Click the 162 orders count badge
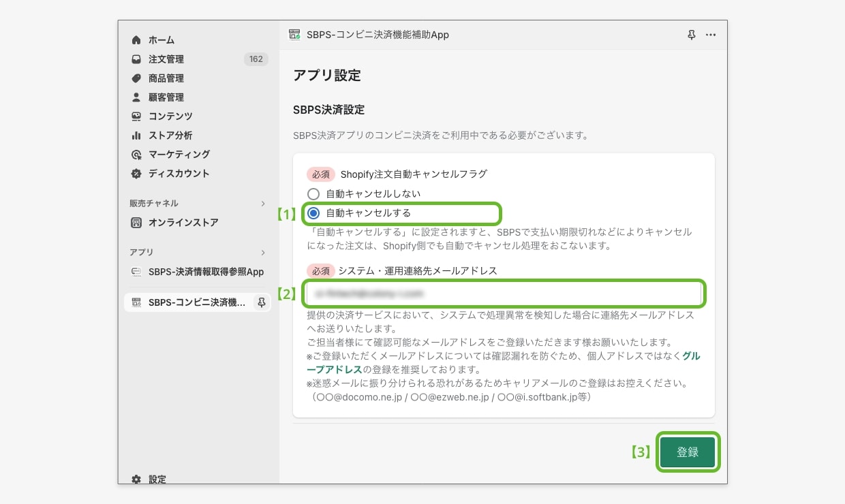 pyautogui.click(x=256, y=59)
